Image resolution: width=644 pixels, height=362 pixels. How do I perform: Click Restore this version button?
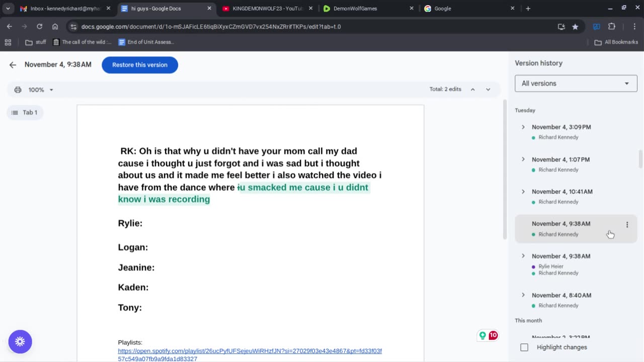[140, 65]
